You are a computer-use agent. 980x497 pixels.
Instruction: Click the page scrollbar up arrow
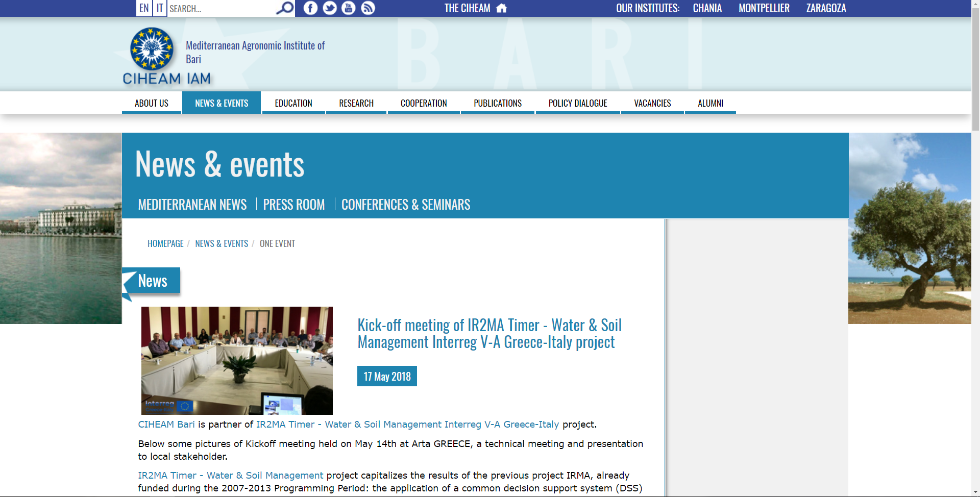975,4
